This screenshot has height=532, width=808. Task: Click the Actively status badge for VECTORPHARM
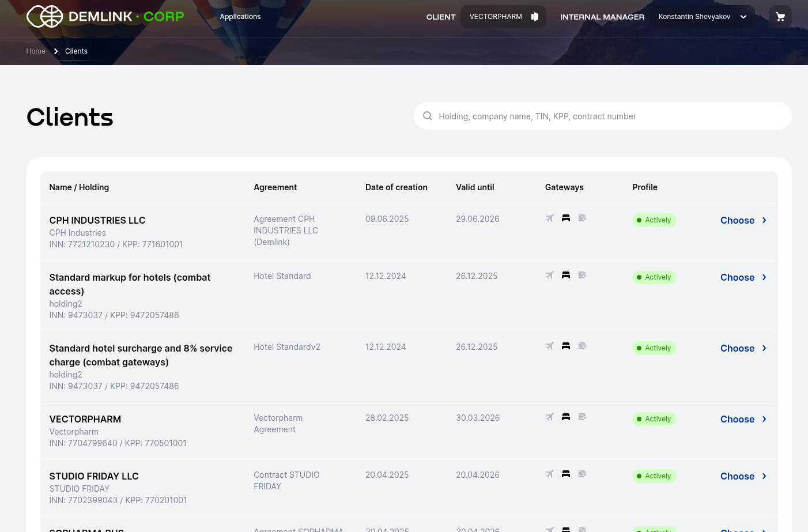click(x=654, y=419)
